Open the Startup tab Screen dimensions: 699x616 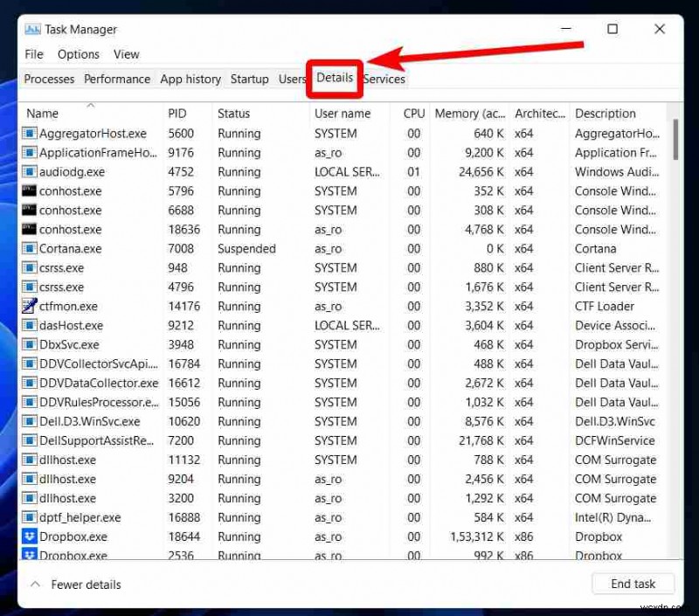(249, 79)
